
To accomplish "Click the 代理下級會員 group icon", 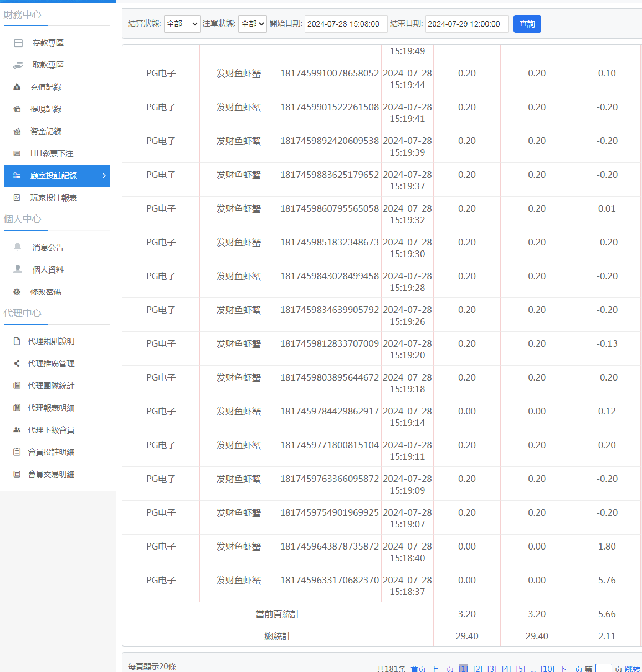I will coord(17,430).
